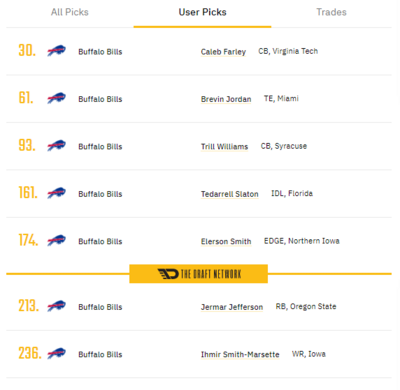Click Bills logo beside pick 161
This screenshot has width=400, height=390.
(56, 193)
